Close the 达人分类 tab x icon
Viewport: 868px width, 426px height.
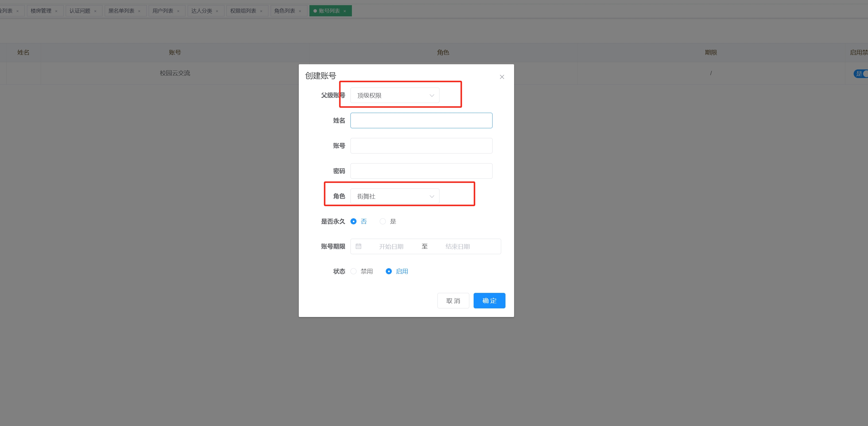pyautogui.click(x=217, y=11)
